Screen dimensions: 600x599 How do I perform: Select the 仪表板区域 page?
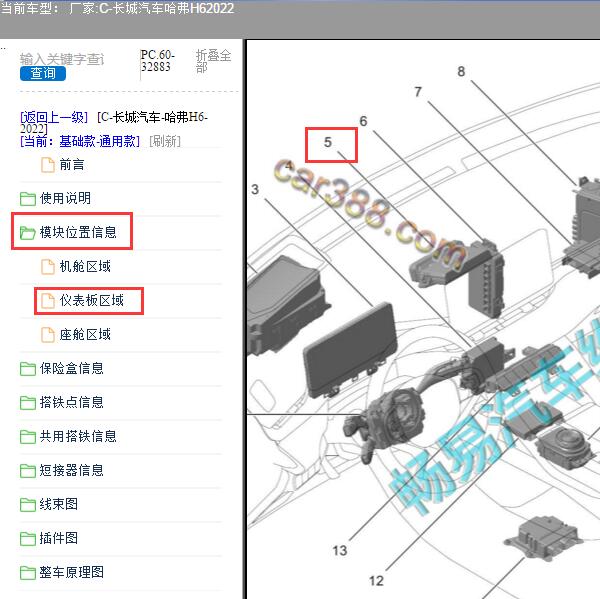(x=91, y=300)
